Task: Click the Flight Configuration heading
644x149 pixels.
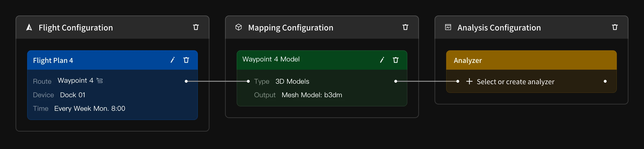Action: [x=76, y=28]
